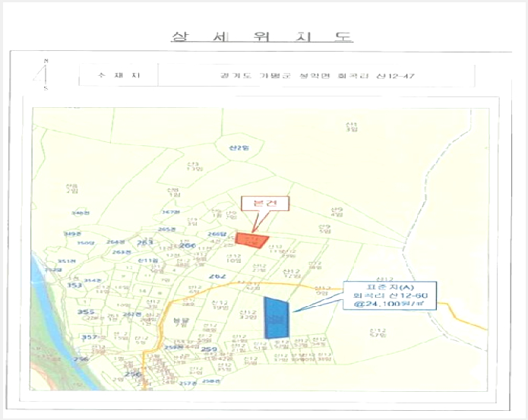Click the 상세위치도 title heading
This screenshot has height=420, width=528.
[262, 37]
